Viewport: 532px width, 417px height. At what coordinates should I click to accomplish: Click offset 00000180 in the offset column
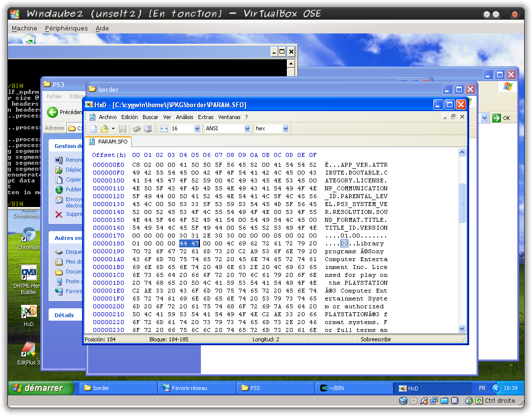click(x=109, y=243)
